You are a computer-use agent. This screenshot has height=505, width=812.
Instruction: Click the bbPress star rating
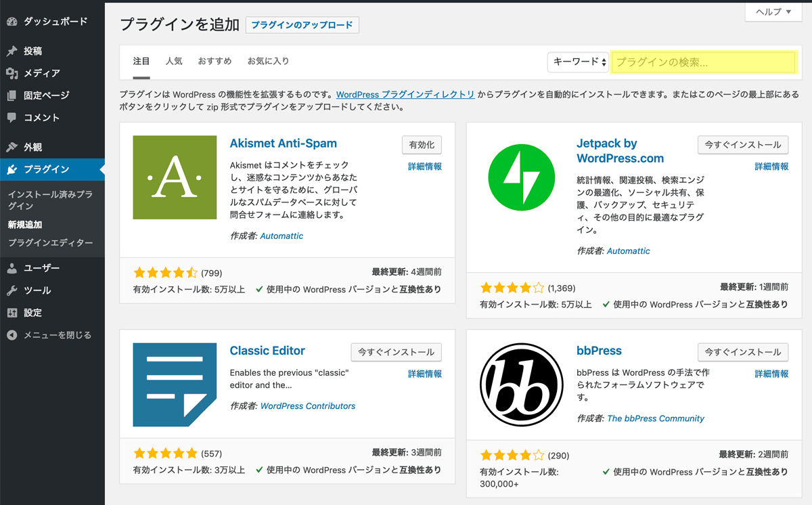(512, 456)
